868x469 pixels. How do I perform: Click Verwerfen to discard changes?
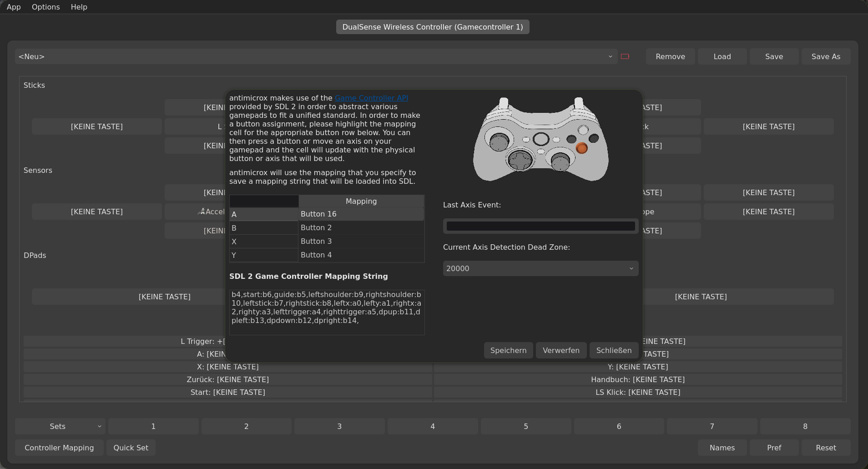(561, 350)
